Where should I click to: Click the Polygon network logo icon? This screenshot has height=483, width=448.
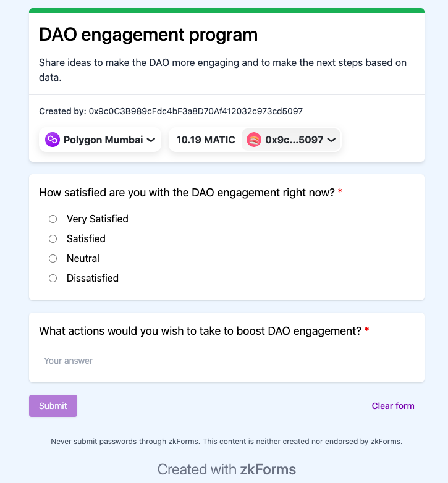(x=53, y=140)
